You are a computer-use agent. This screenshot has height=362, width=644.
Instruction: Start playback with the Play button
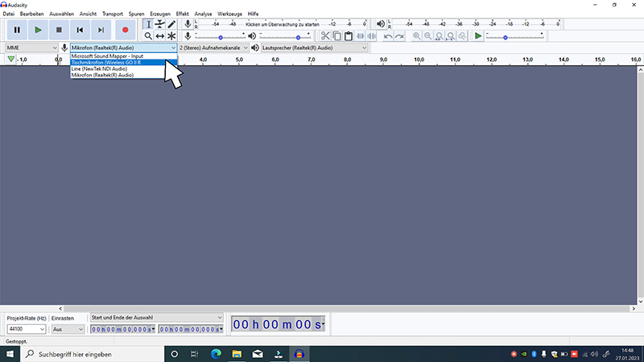pyautogui.click(x=38, y=30)
